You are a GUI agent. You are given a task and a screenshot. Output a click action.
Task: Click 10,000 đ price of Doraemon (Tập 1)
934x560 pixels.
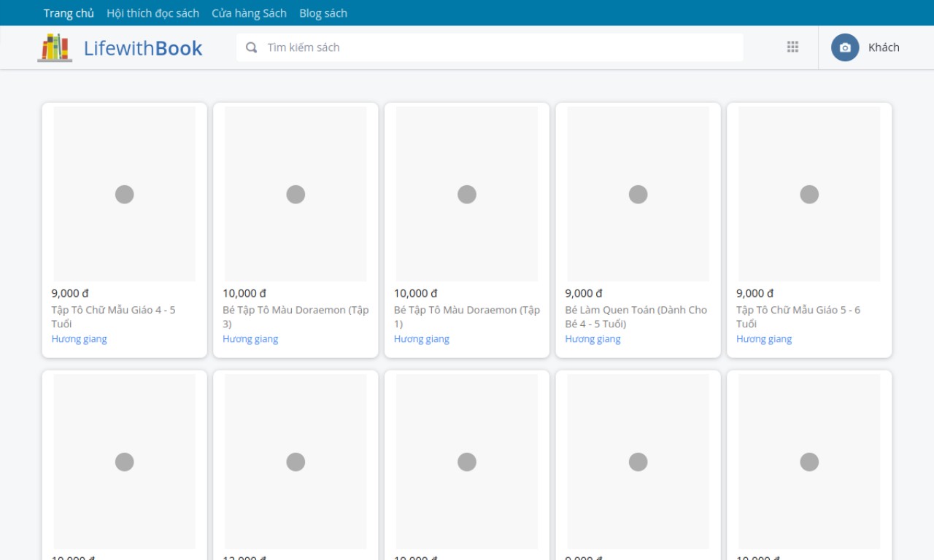[416, 293]
